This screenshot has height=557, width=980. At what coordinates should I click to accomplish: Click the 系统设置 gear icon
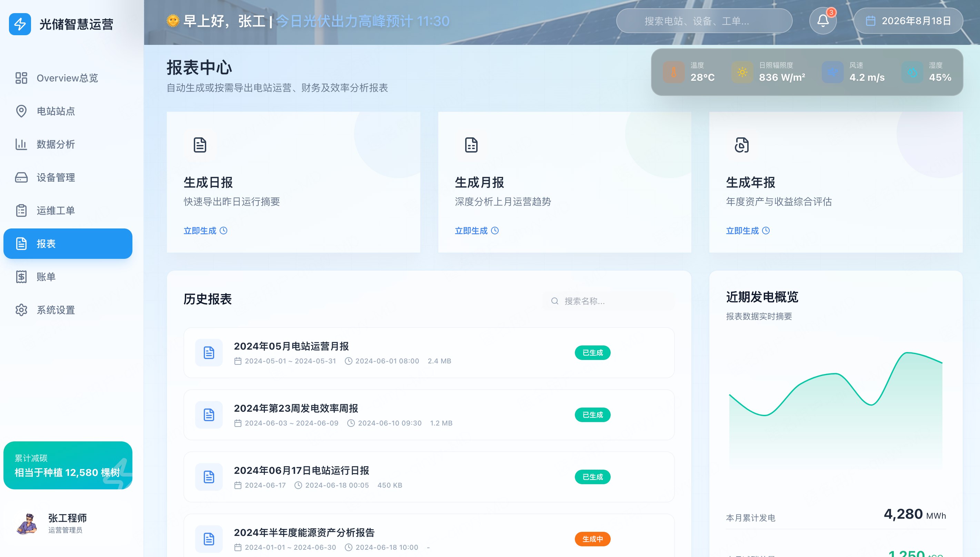click(x=21, y=310)
